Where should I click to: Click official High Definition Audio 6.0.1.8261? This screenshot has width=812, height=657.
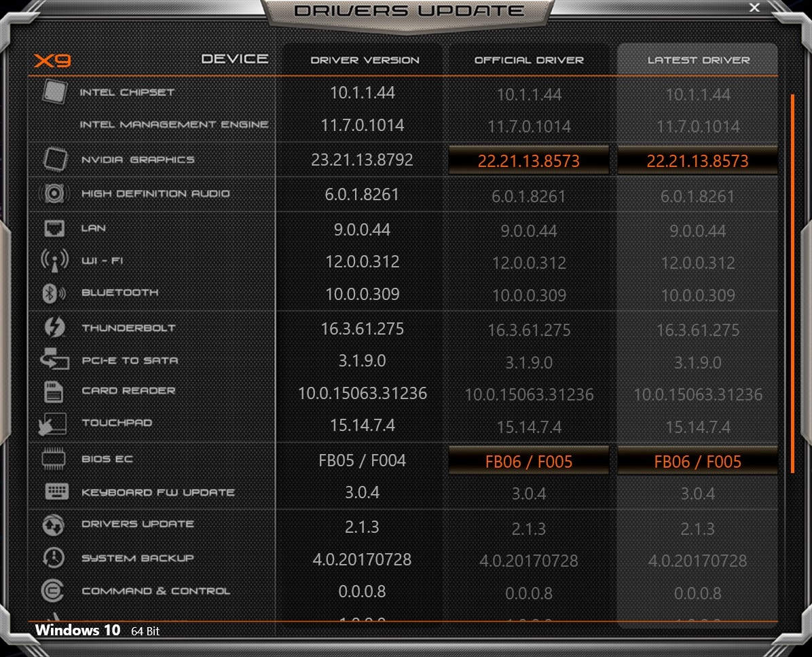click(529, 196)
